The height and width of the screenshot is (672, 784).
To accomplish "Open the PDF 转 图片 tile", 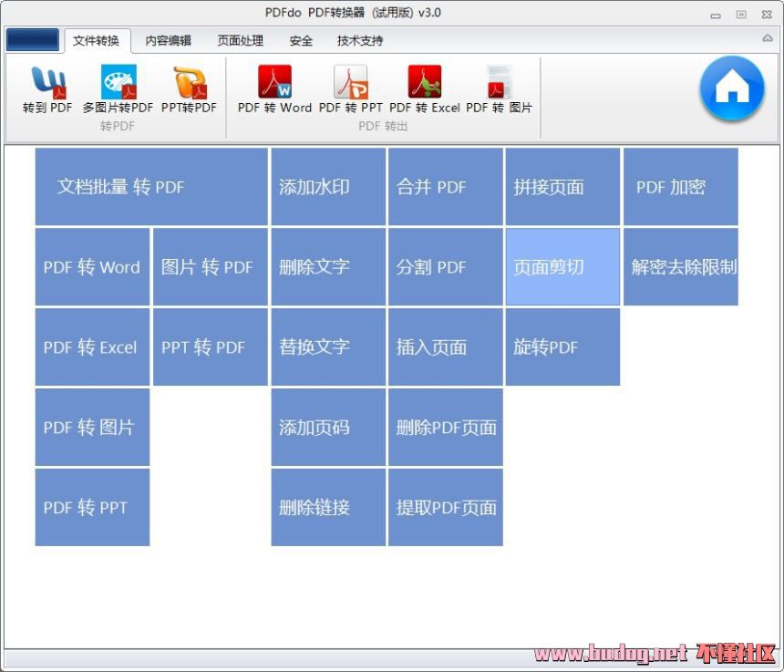I will [92, 427].
